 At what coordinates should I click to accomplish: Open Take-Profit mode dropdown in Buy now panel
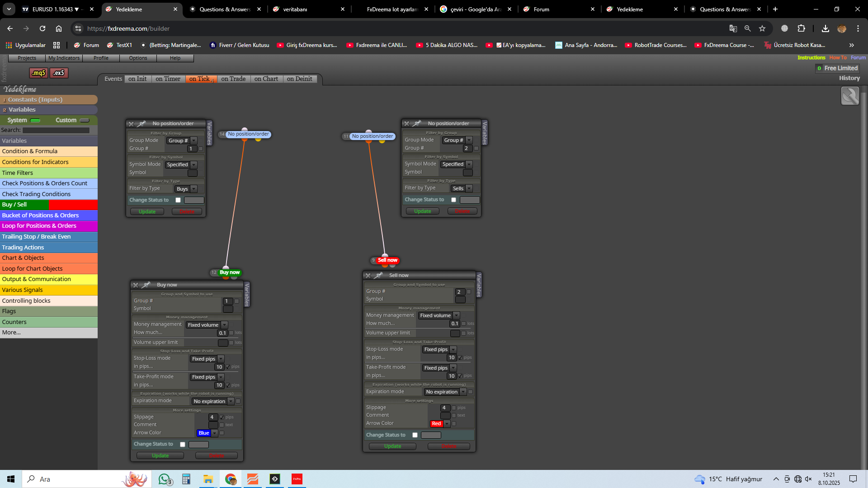point(207,377)
